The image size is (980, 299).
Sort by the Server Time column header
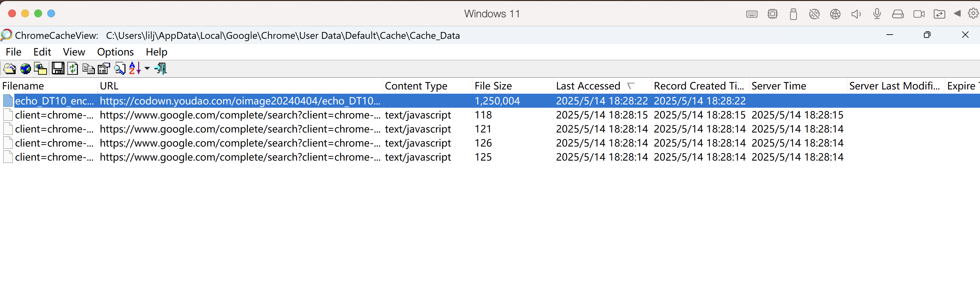[798, 86]
